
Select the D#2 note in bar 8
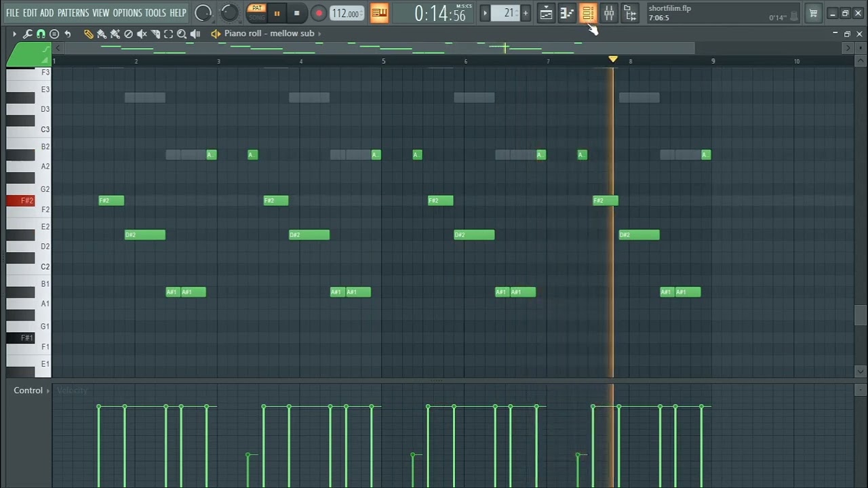pos(639,235)
